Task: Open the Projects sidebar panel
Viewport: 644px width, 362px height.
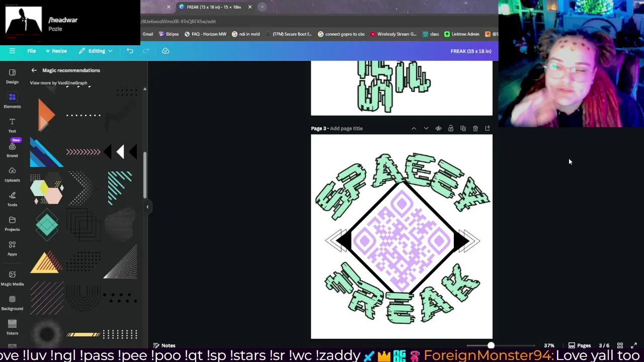Action: tap(12, 224)
